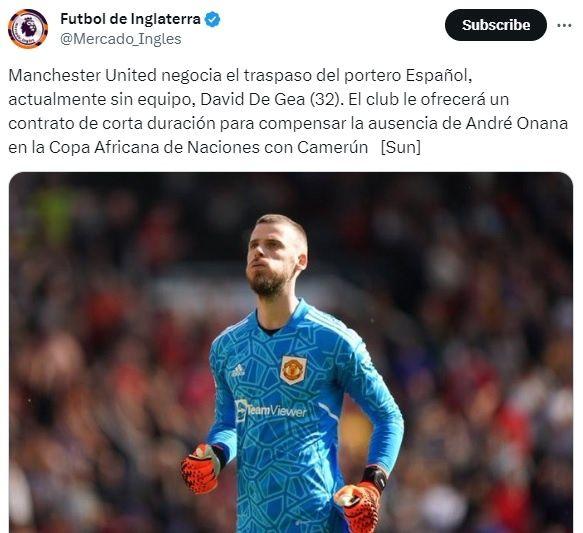Click the blue verified badge
The width and height of the screenshot is (583, 533).
click(x=213, y=19)
